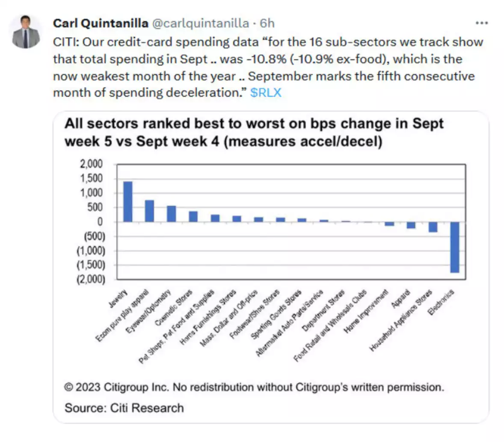Select the Home Improvement bar
504x442 pixels.
click(x=389, y=224)
